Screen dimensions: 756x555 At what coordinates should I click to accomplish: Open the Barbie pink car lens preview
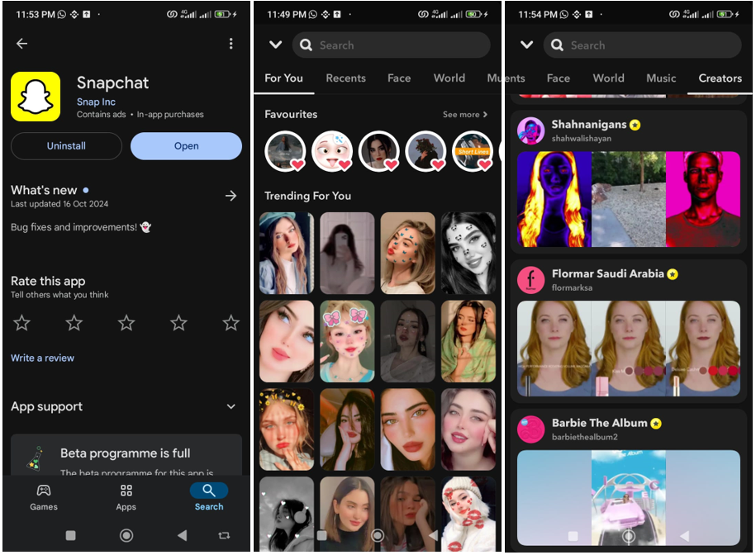point(629,498)
